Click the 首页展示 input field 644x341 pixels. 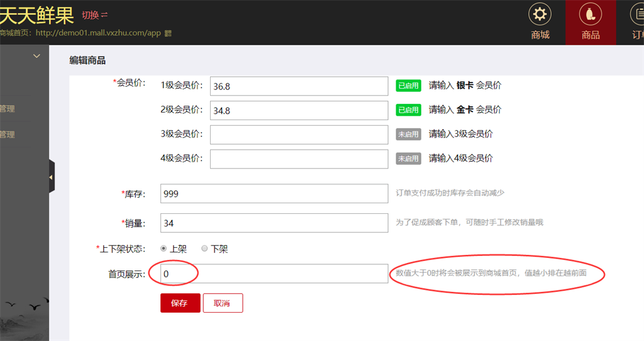point(274,274)
